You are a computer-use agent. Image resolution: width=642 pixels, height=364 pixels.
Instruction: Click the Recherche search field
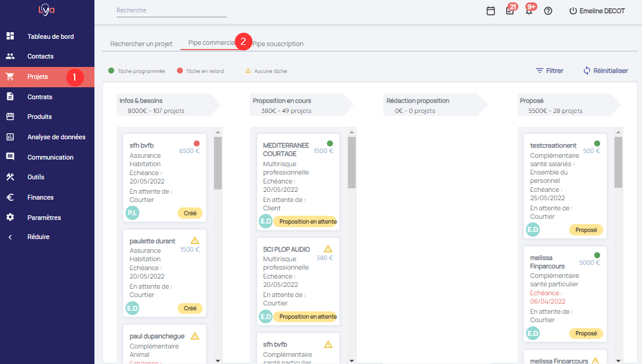(x=171, y=10)
